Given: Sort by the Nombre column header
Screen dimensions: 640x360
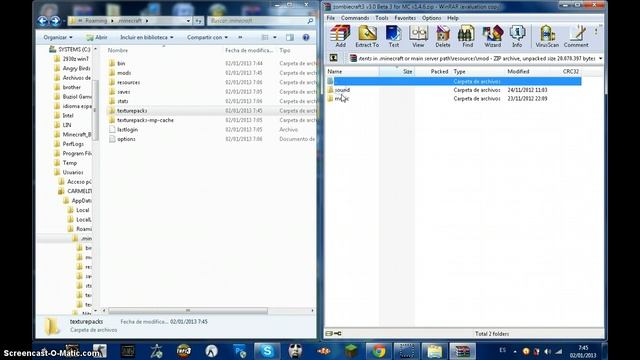Looking at the screenshot, I should 118,50.
